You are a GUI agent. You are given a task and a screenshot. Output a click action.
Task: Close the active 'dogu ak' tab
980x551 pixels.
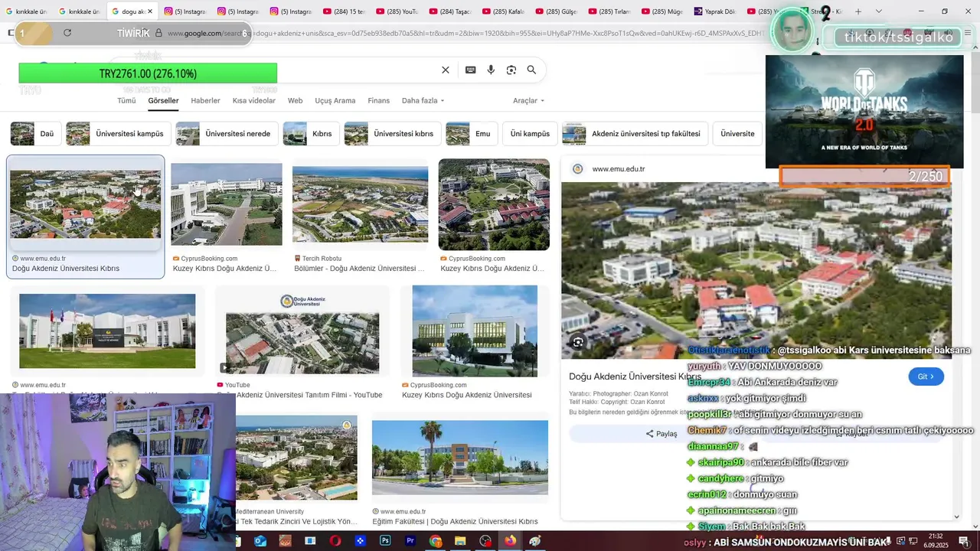[150, 11]
